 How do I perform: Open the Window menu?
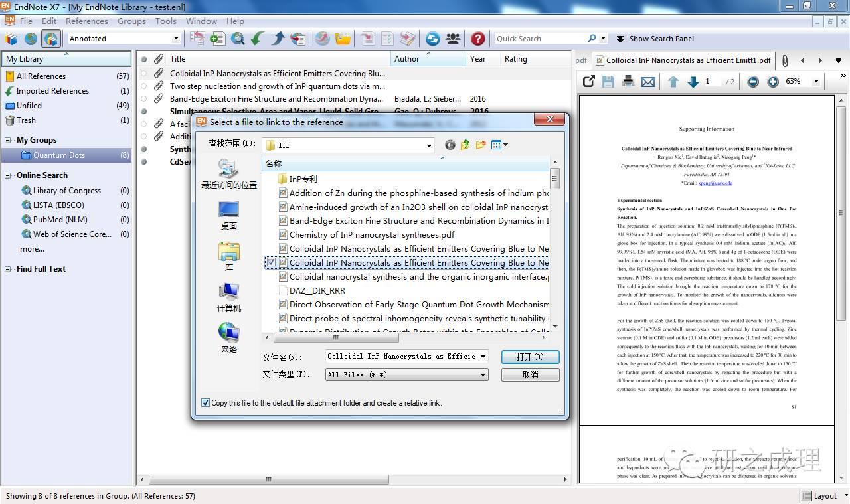[201, 21]
